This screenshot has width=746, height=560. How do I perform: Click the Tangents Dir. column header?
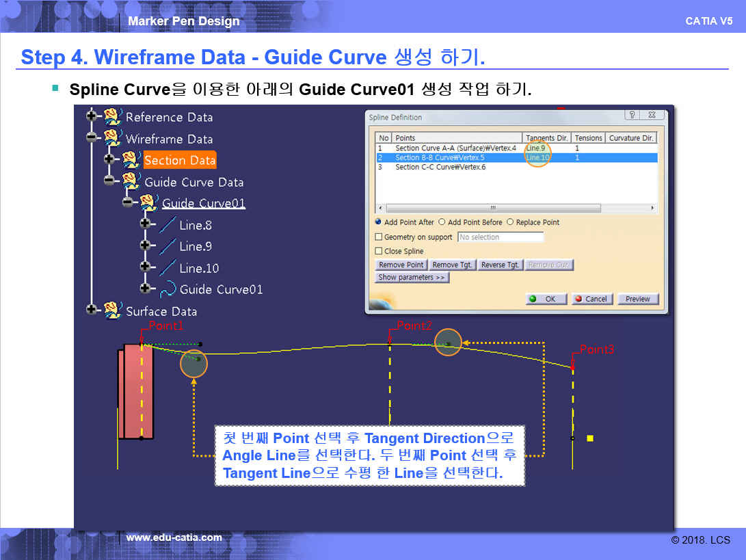point(546,138)
